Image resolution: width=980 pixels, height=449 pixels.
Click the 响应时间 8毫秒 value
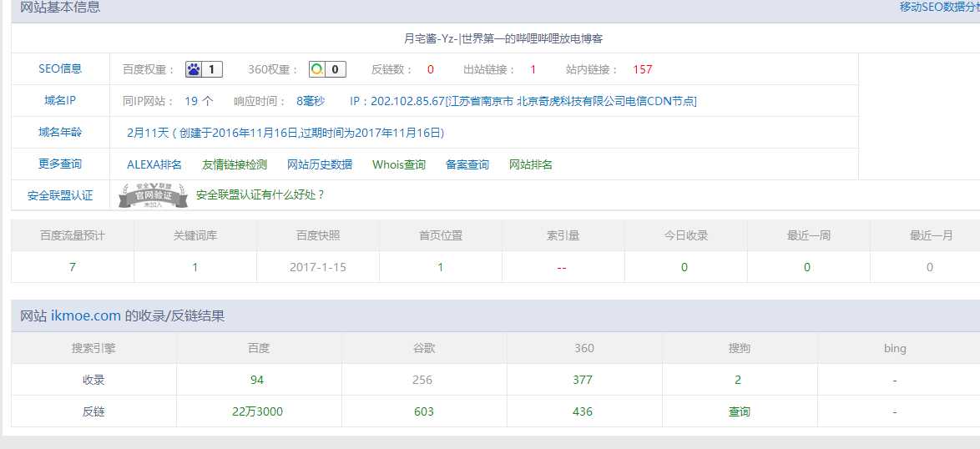point(311,101)
